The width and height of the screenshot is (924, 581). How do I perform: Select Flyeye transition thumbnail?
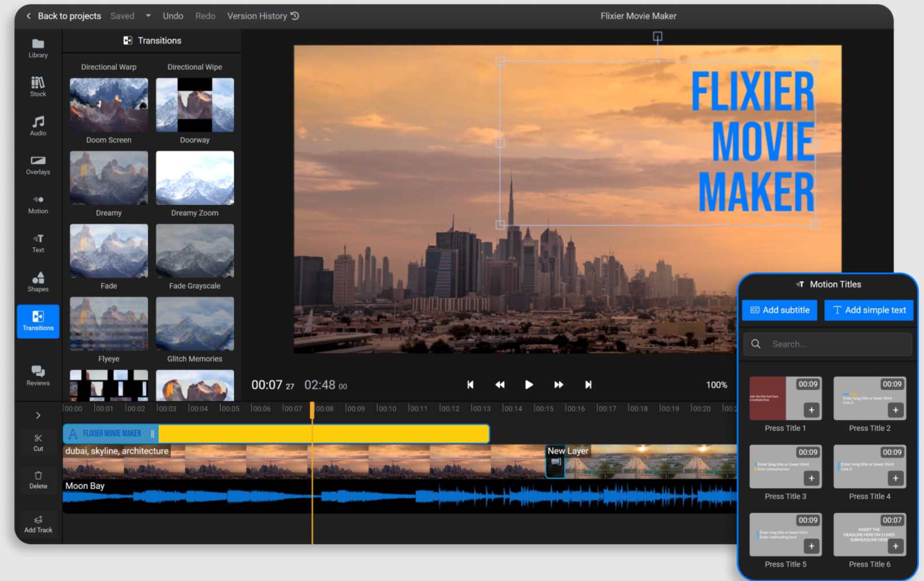coord(109,323)
